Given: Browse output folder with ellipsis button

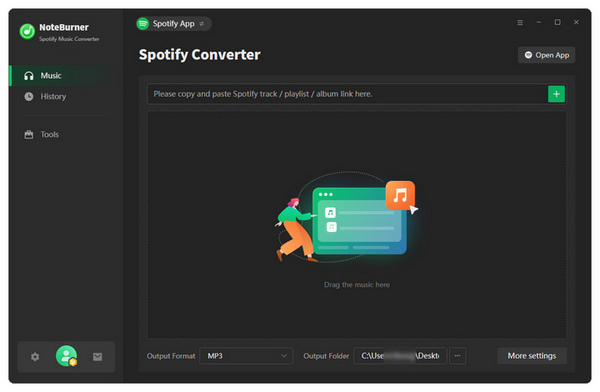Looking at the screenshot, I should tap(457, 356).
